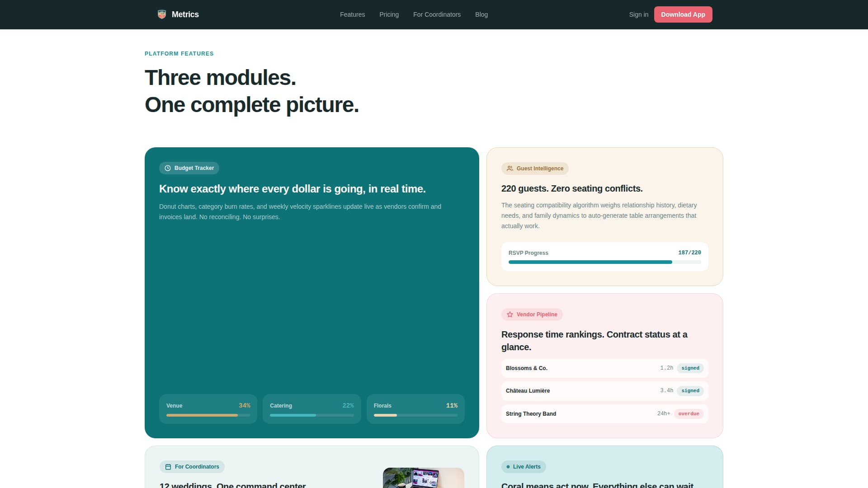Click the Venue 34% budget bar
The height and width of the screenshot is (488, 868).
[x=208, y=415]
